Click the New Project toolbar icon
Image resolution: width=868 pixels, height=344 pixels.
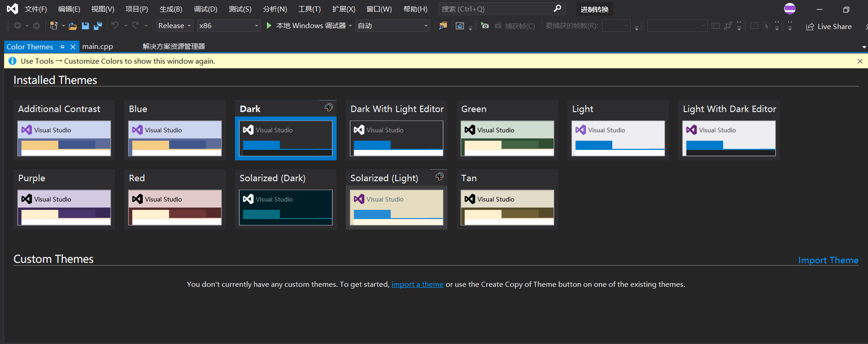(x=54, y=26)
